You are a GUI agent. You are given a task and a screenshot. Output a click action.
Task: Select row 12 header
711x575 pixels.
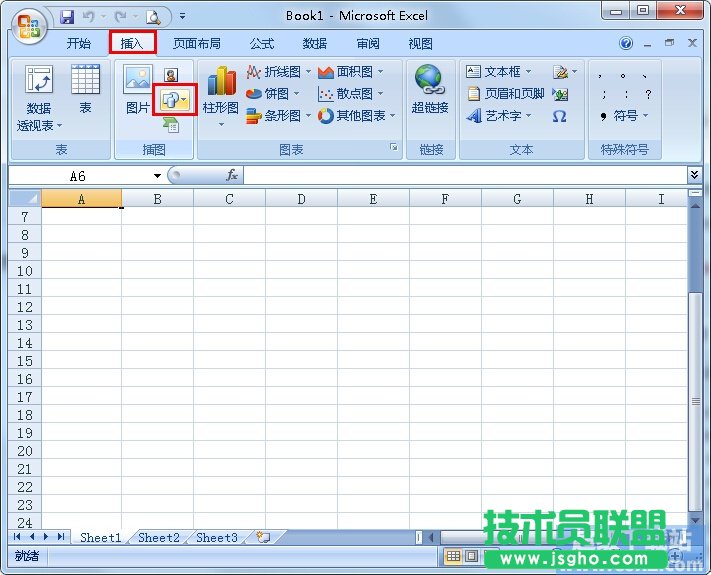25,307
